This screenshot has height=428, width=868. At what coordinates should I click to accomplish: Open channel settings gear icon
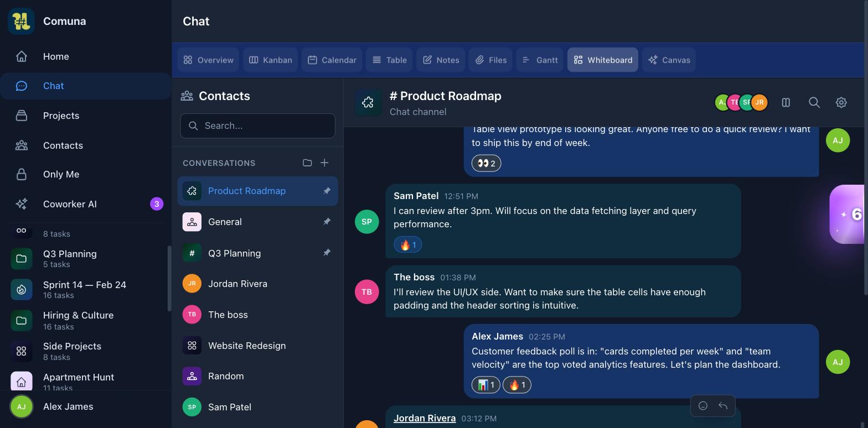[x=841, y=102]
